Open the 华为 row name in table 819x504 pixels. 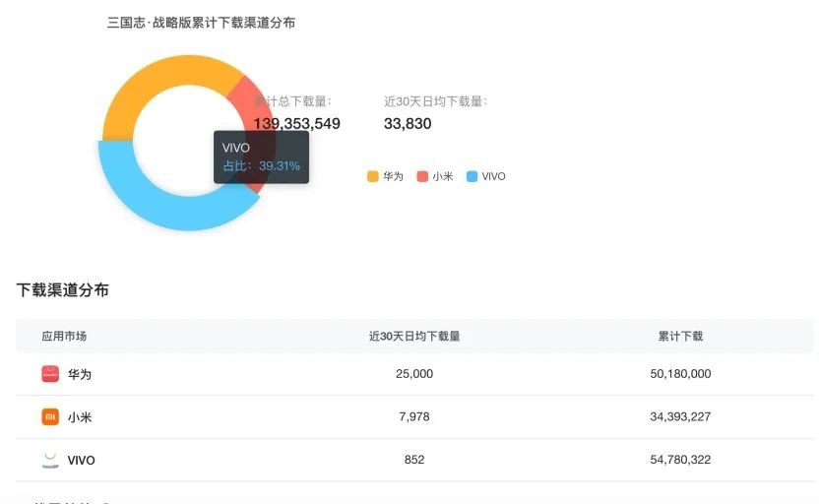(80, 374)
